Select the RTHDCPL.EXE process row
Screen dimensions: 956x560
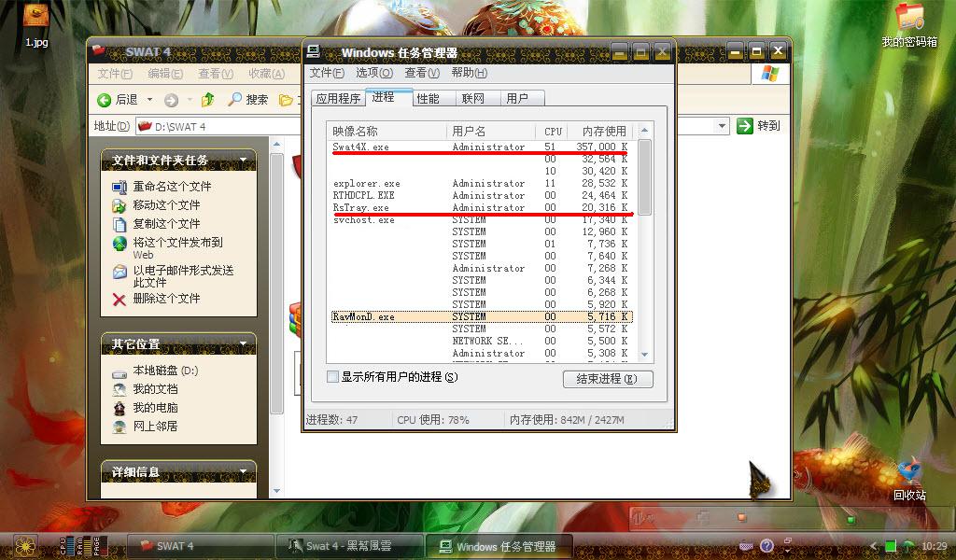[x=481, y=196]
